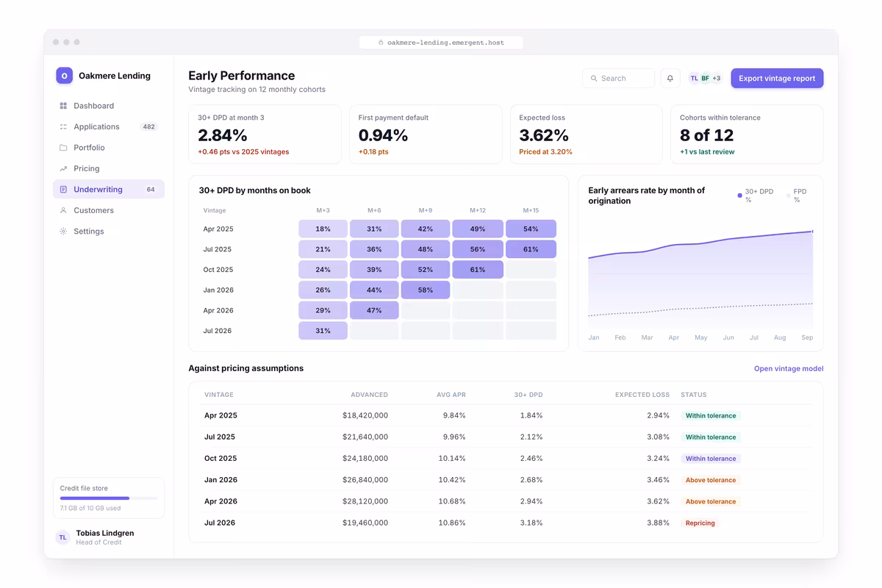Click the EXPECTED LOSS column header
The height and width of the screenshot is (588, 882).
642,395
